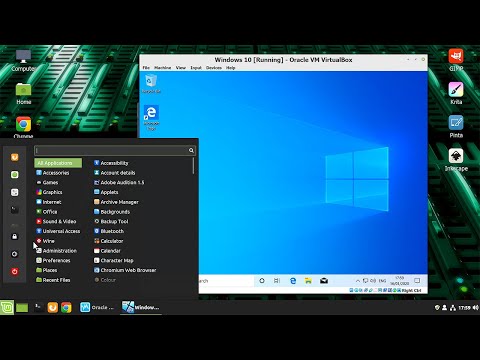Launch Chrome from the desktop icon
The image size is (480, 360).
[x=23, y=124]
